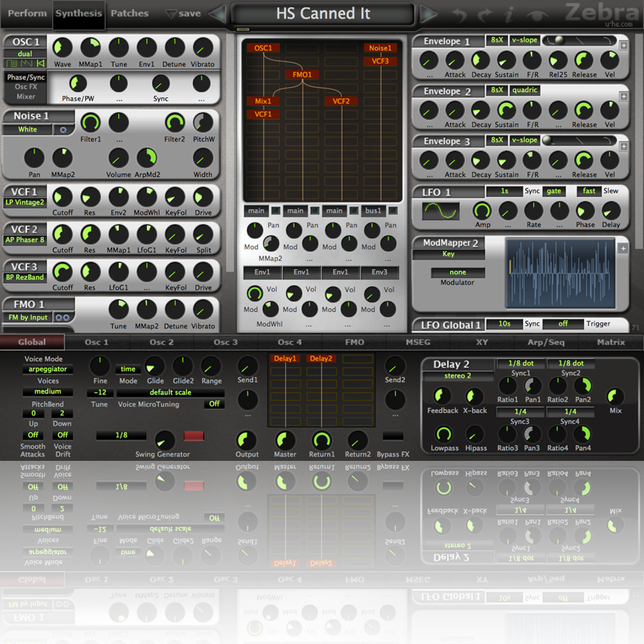Toggle Smooth Attacks Off switch
Screen dimensions: 644x644
pos(33,435)
